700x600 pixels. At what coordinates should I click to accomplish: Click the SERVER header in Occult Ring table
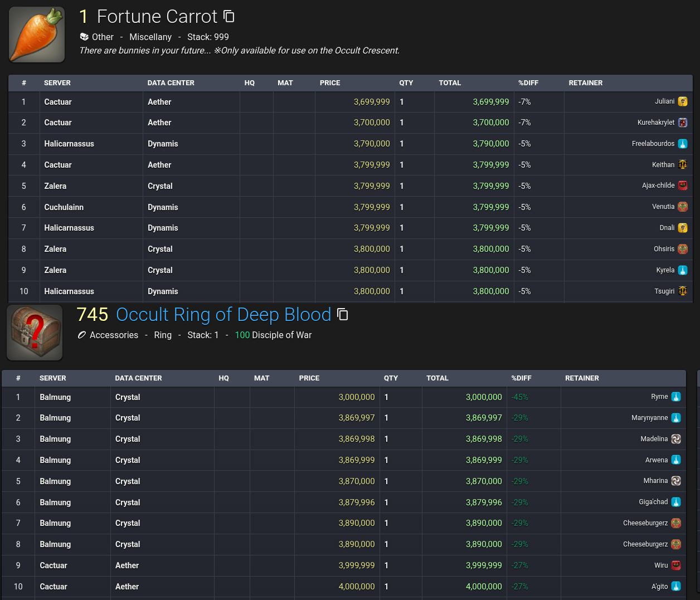coord(53,378)
